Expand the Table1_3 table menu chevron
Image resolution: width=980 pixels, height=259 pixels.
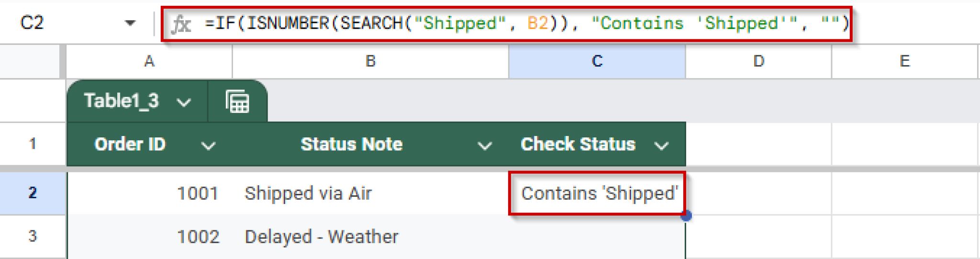tap(184, 102)
